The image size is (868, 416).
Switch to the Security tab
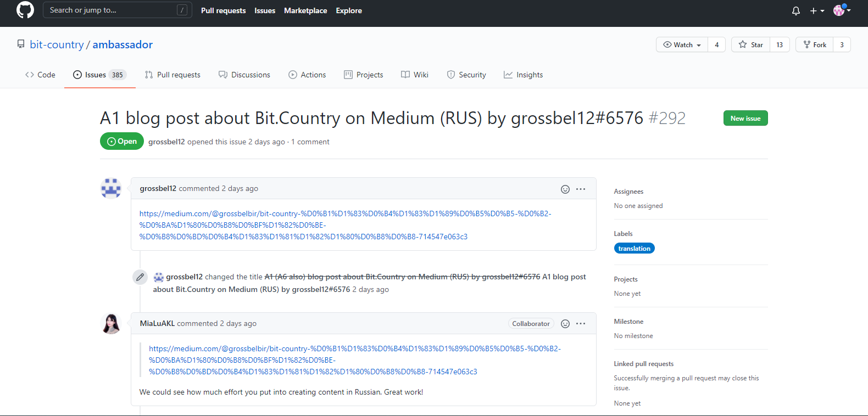click(466, 75)
